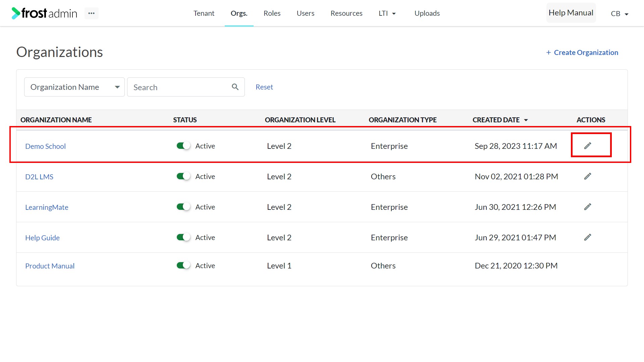644x362 pixels.
Task: Edit the D2L LMS organization
Action: 587,176
